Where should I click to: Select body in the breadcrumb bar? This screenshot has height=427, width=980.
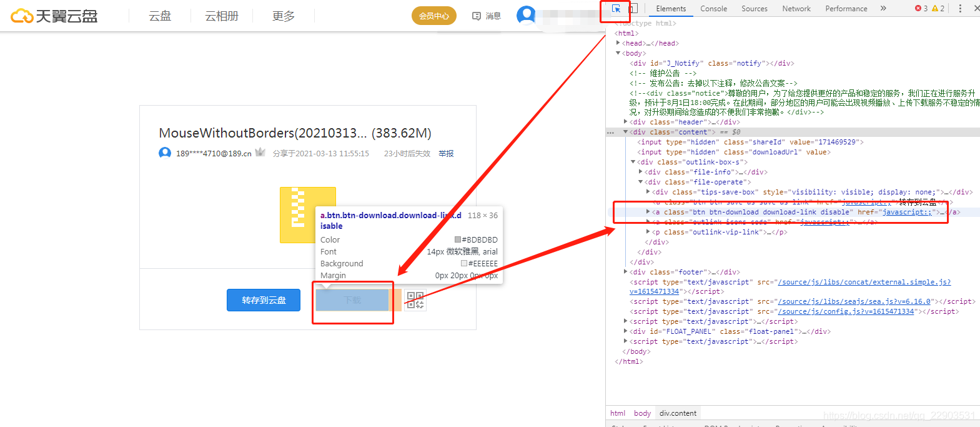tap(642, 413)
